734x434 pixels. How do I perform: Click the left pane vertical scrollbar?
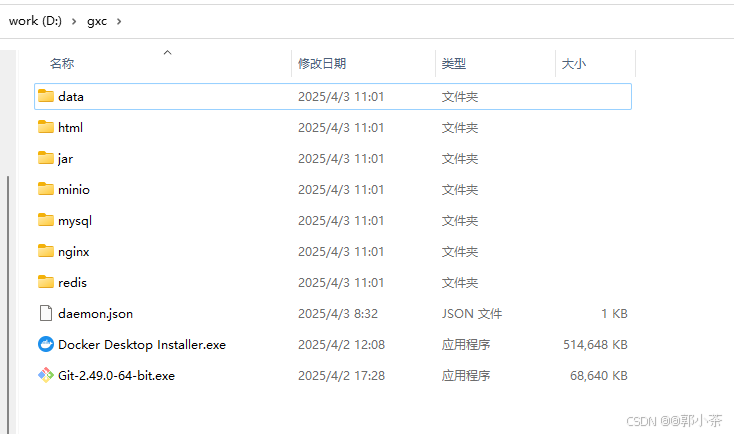pyautogui.click(x=7, y=304)
